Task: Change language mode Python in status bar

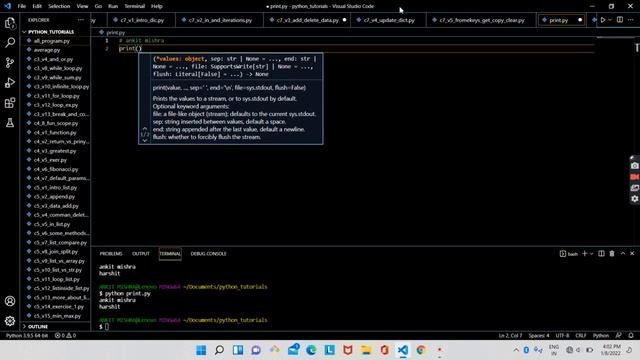Action: (x=601, y=336)
